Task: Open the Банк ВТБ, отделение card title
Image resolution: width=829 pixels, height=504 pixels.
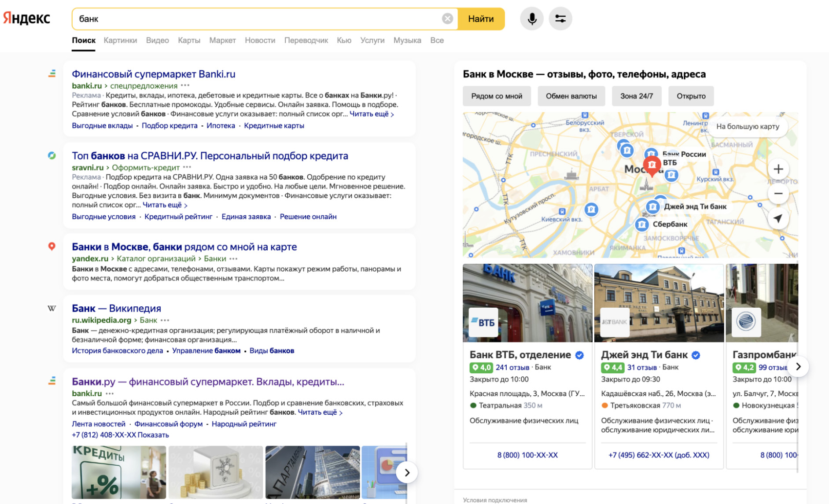Action: (520, 355)
